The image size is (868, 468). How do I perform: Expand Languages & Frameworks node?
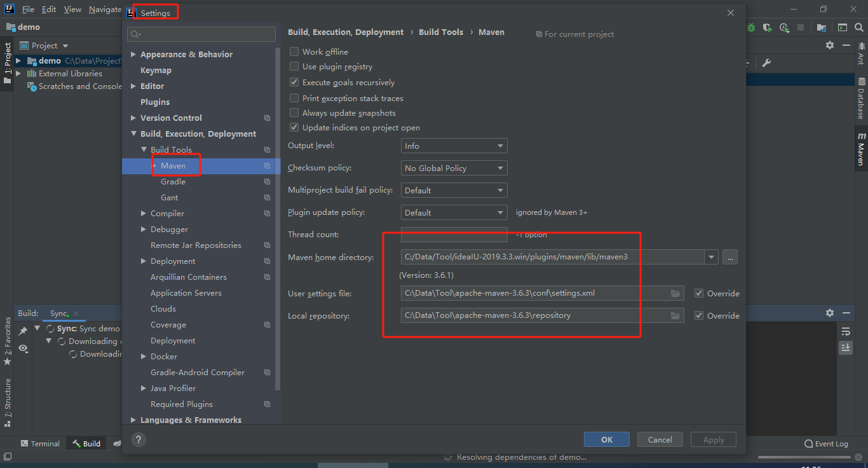133,420
